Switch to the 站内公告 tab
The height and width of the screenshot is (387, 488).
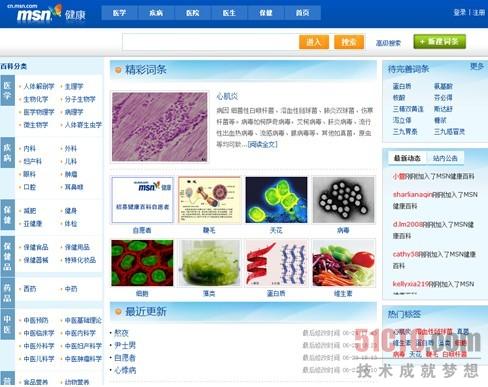click(445, 158)
